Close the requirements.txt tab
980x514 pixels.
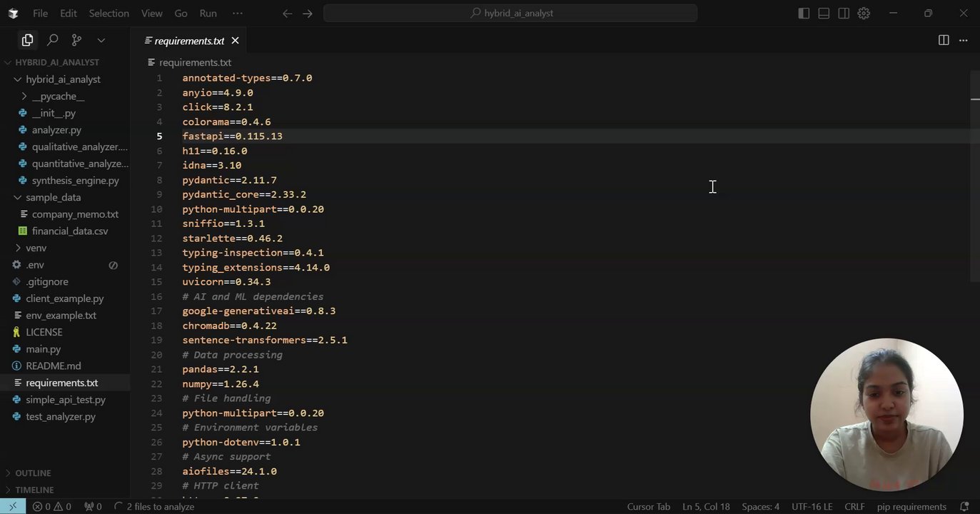coord(235,41)
